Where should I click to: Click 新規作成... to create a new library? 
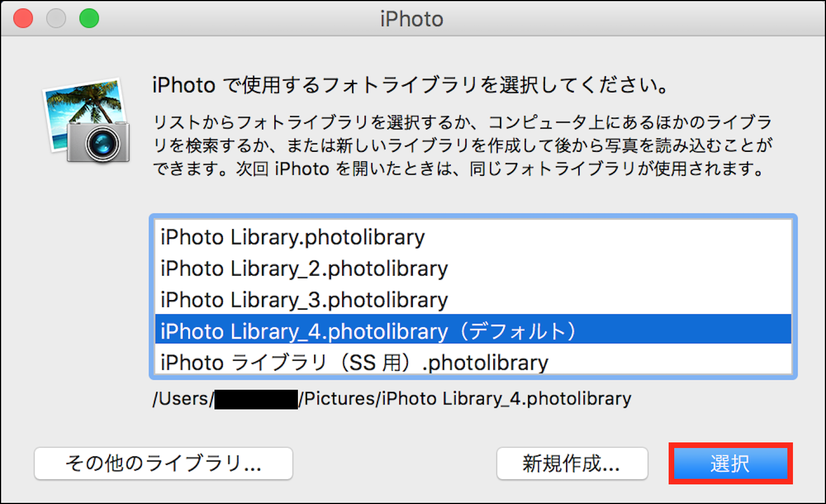click(x=572, y=464)
